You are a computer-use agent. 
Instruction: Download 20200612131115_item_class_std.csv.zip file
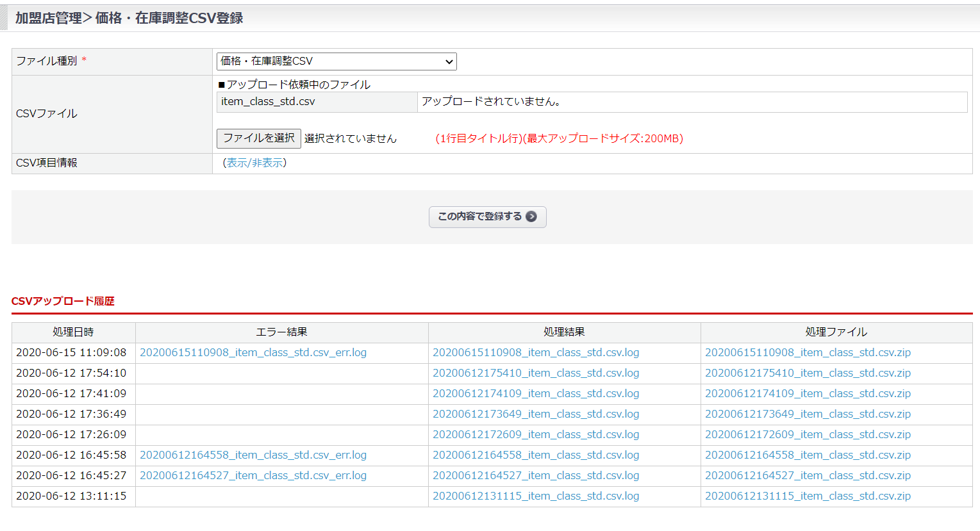click(x=808, y=496)
